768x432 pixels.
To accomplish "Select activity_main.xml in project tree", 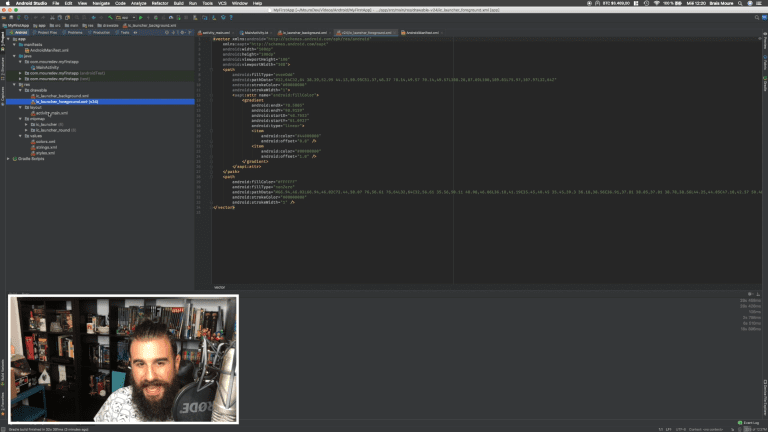I will pyautogui.click(x=49, y=113).
